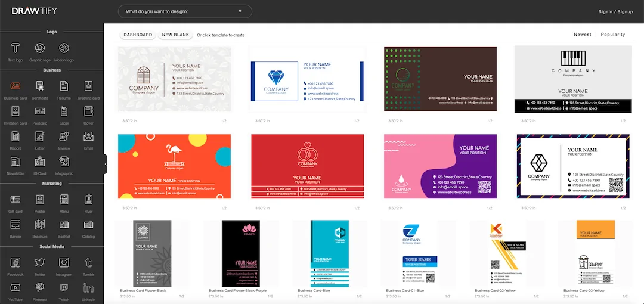Select the Invoice icon

(x=64, y=136)
